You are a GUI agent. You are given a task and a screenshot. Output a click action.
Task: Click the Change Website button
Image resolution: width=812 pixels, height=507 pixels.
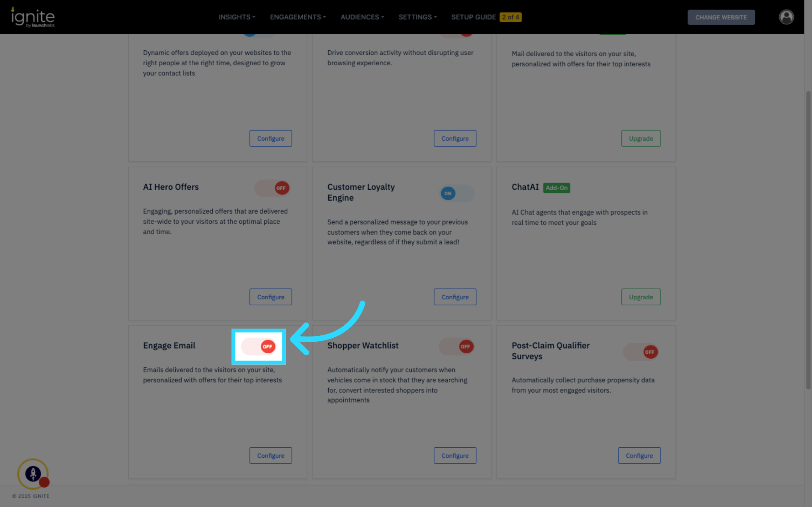pos(721,17)
